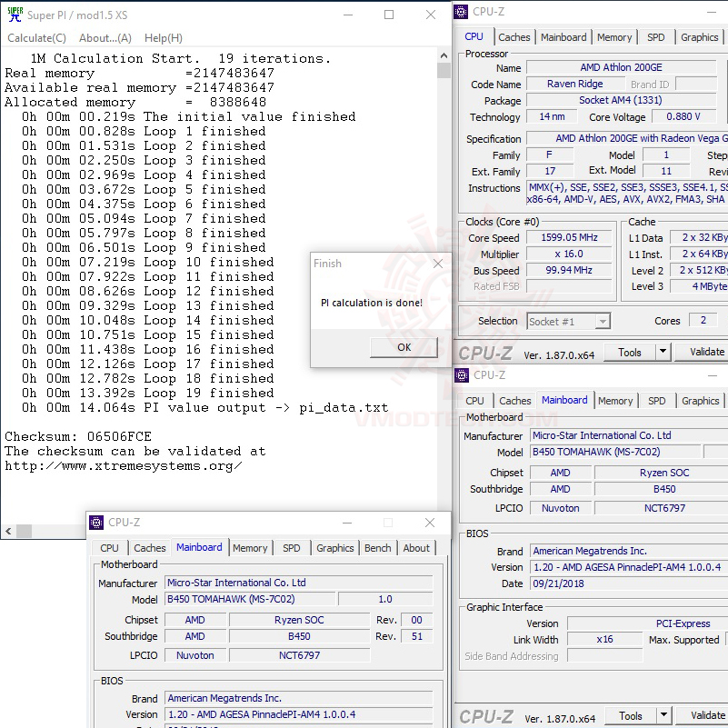Open the Calculate(C) menu
This screenshot has height=728, width=728.
click(36, 38)
